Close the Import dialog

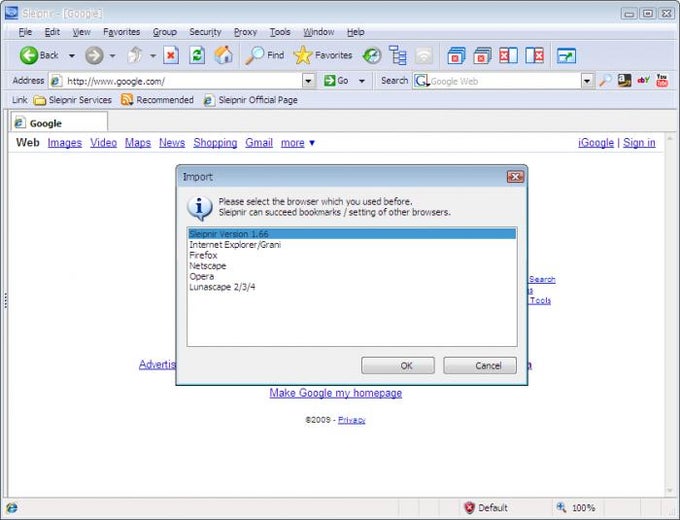click(x=515, y=177)
